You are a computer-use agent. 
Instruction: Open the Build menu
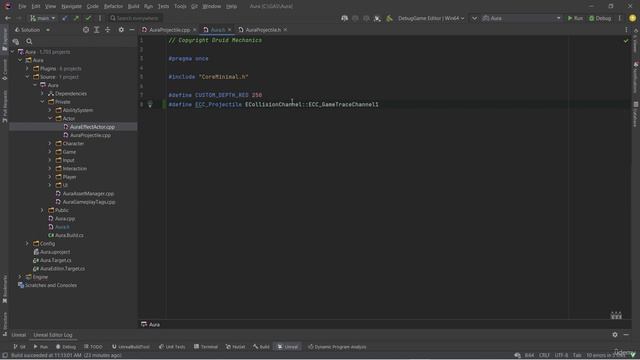(x=133, y=7)
